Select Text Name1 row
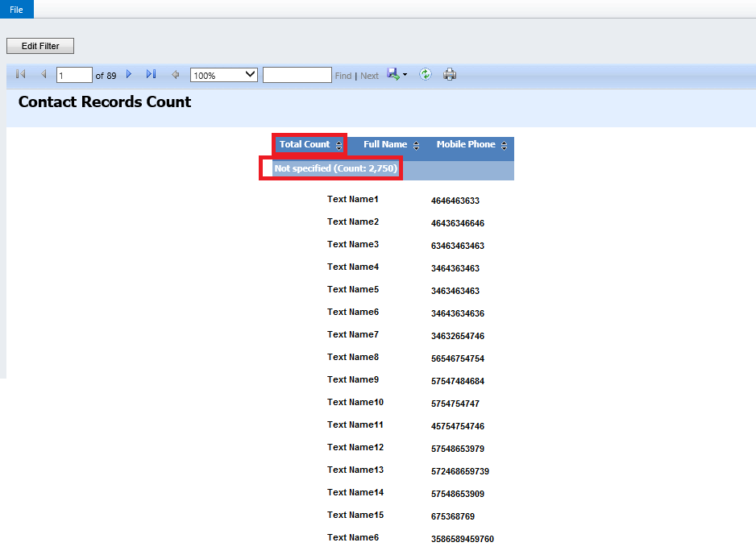 point(353,199)
